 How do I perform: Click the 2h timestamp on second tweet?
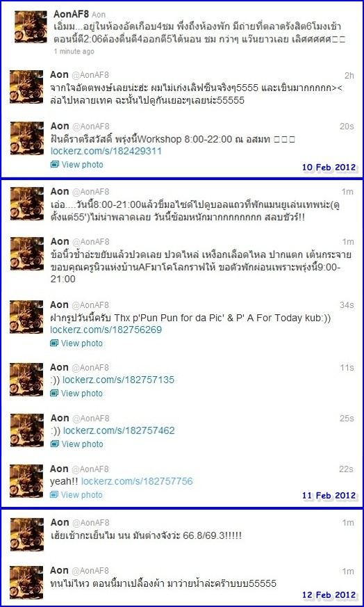coord(349,76)
